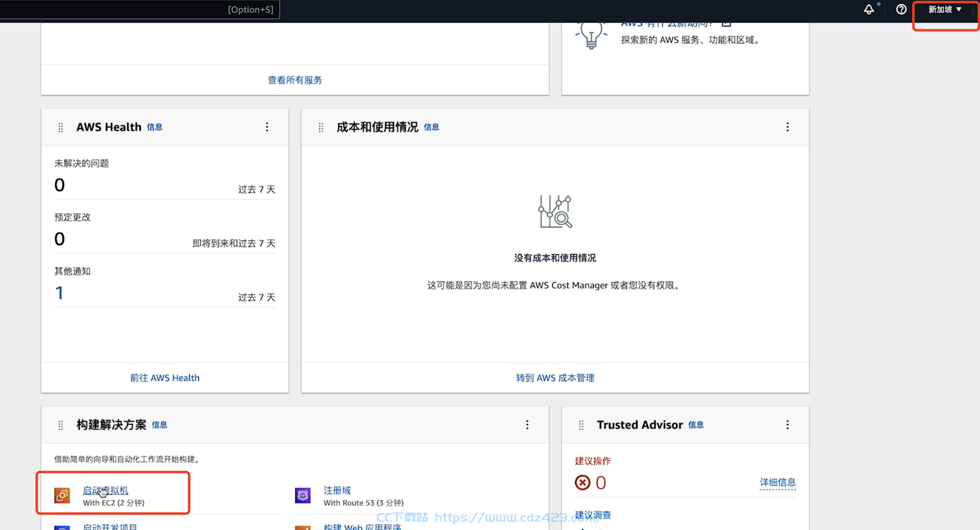
Task: Expand the 新加坡 region dropdown
Action: click(x=945, y=9)
